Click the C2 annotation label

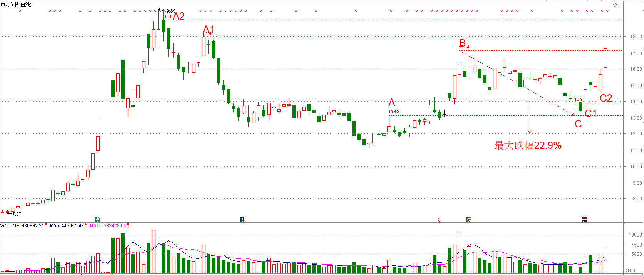[606, 98]
